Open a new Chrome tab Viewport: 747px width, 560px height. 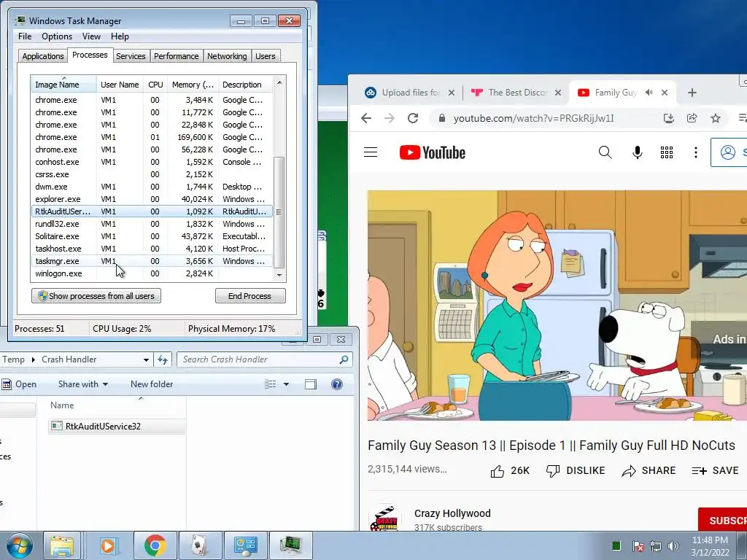coord(692,93)
